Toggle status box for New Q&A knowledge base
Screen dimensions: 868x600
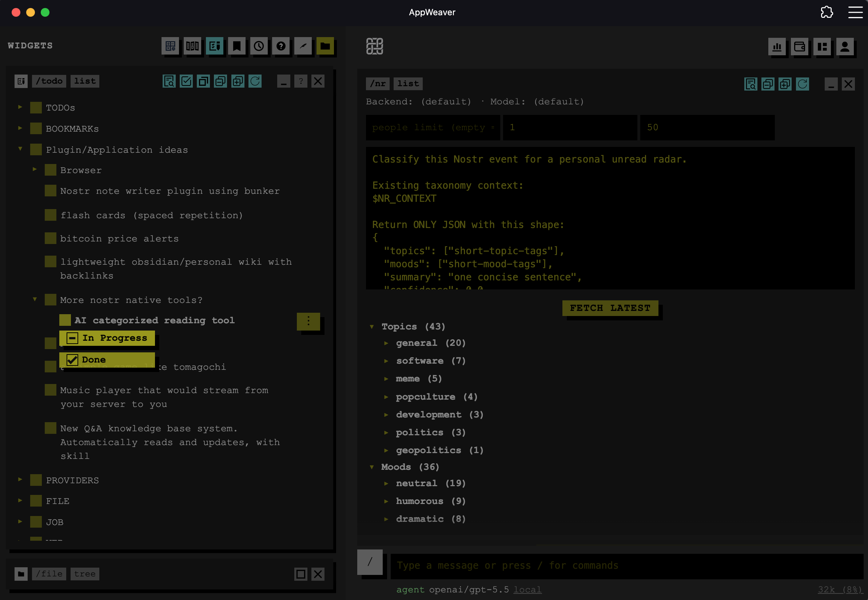(x=51, y=428)
